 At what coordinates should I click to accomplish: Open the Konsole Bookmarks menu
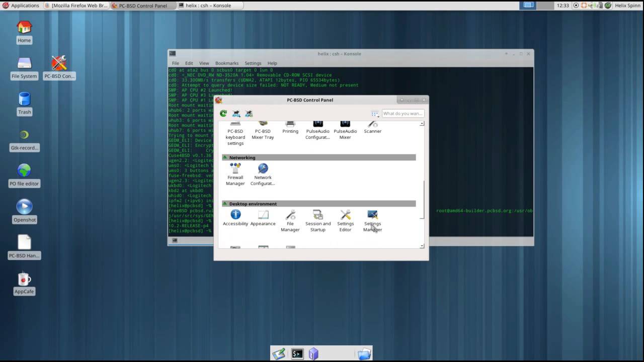pos(227,63)
